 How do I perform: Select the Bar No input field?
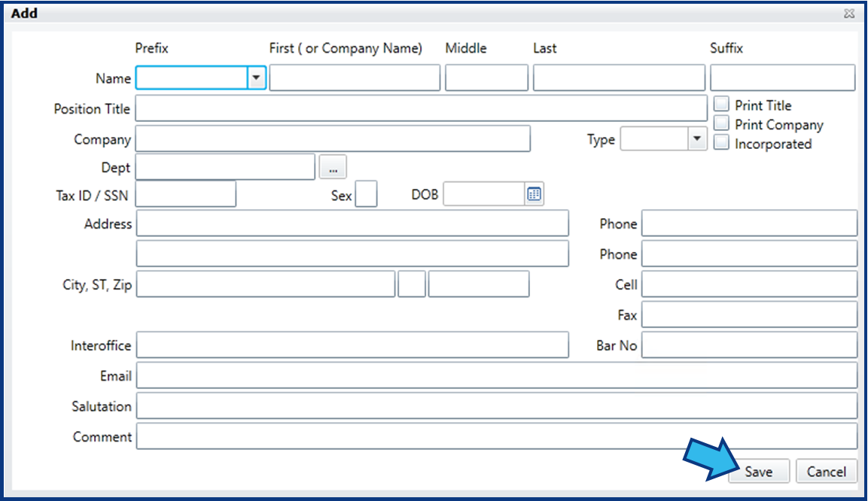coord(750,345)
